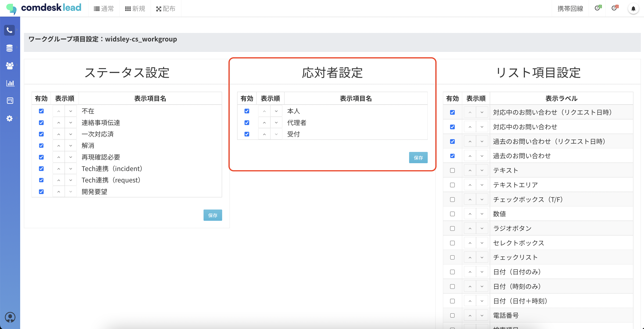644x329 pixels.
Task: Disable the 代理者 responder checkbox
Action: (247, 123)
